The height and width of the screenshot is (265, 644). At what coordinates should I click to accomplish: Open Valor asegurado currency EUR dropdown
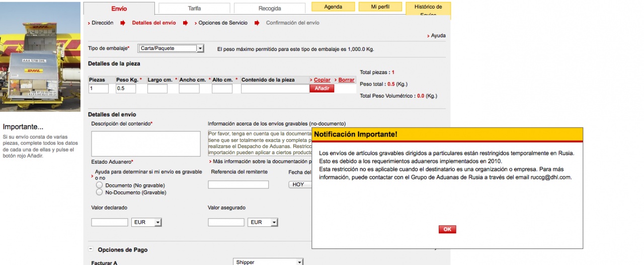click(x=263, y=222)
